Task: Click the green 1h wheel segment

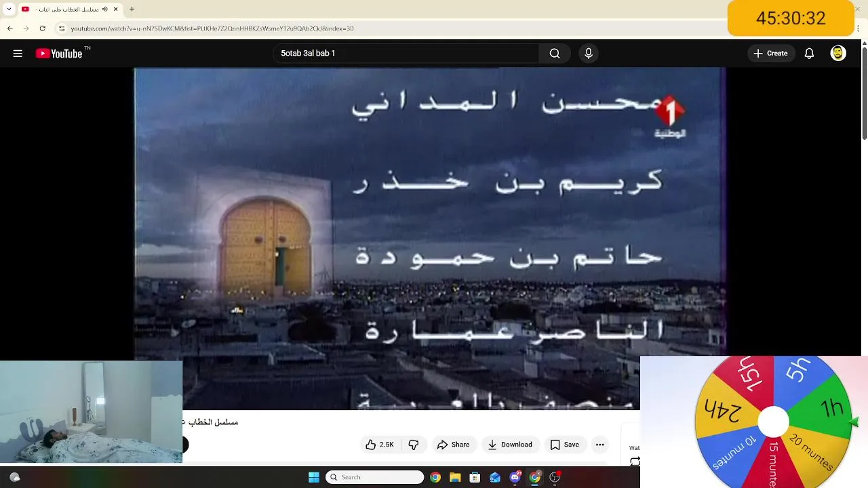Action: coord(829,408)
